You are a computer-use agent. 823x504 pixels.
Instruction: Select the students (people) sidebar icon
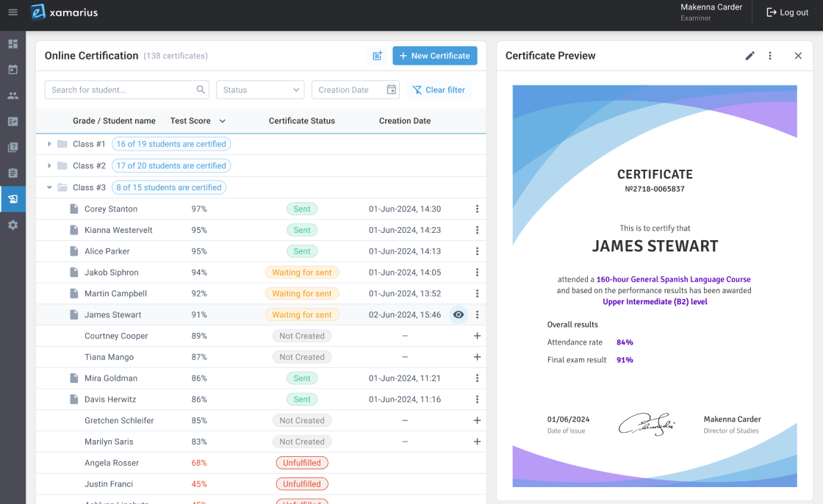pos(12,96)
